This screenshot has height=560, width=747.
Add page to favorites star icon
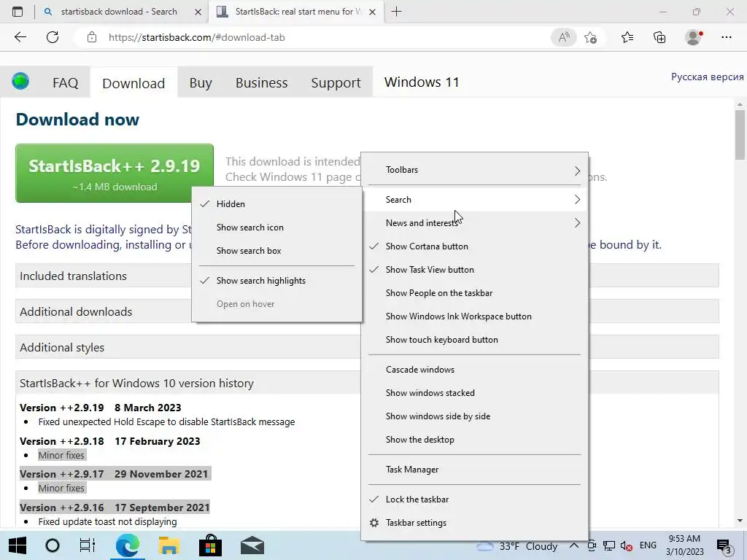pyautogui.click(x=591, y=37)
